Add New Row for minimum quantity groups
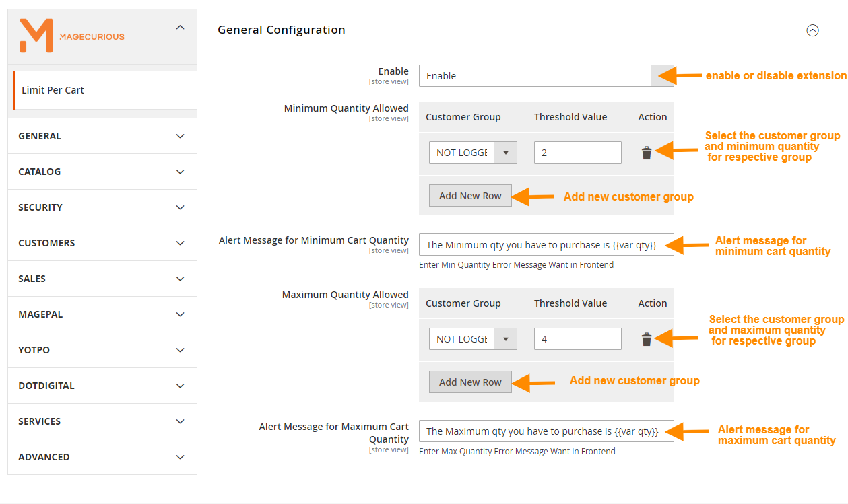Screen dimensions: 848x504 [469, 195]
